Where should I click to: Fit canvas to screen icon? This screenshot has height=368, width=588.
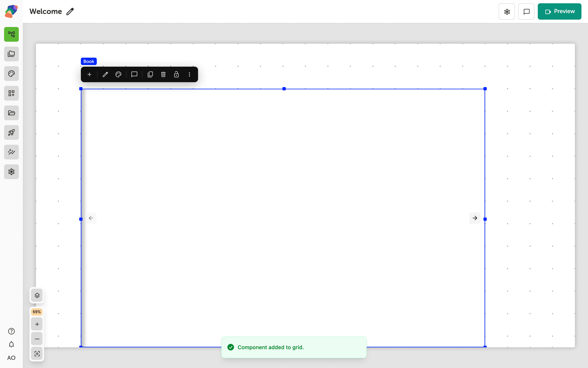37,354
